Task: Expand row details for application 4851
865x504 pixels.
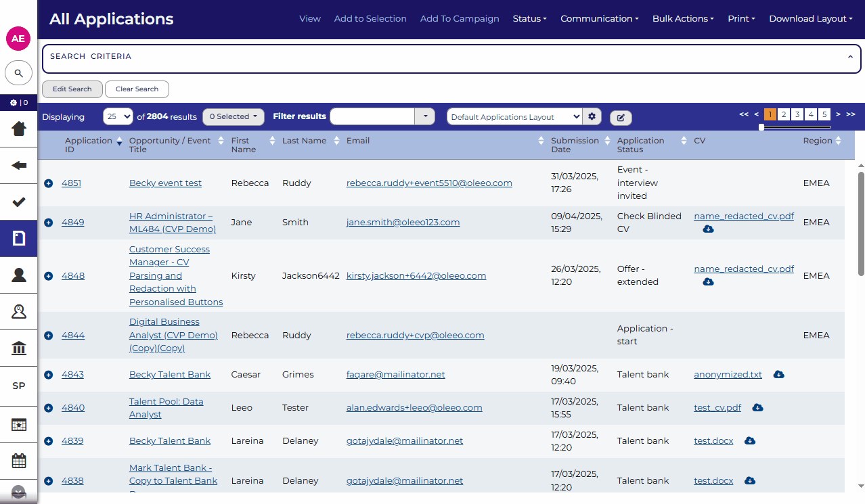Action: click(x=48, y=183)
